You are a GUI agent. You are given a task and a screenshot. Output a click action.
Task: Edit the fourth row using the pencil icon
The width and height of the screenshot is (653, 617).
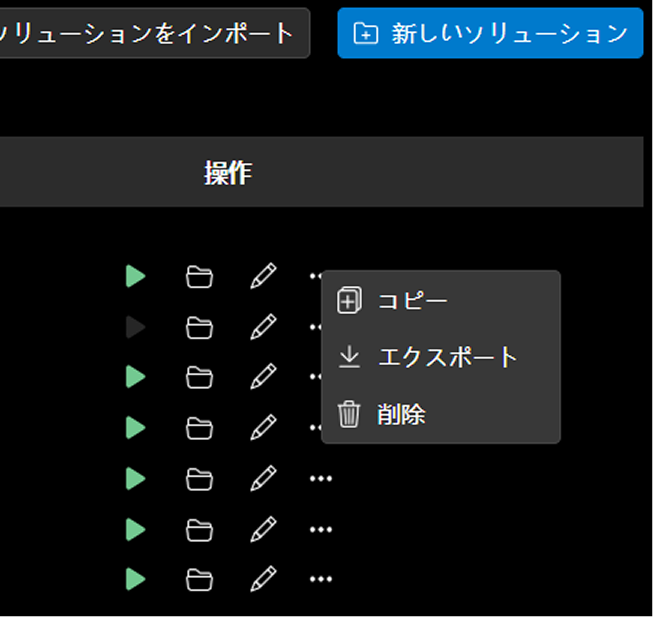click(x=263, y=428)
